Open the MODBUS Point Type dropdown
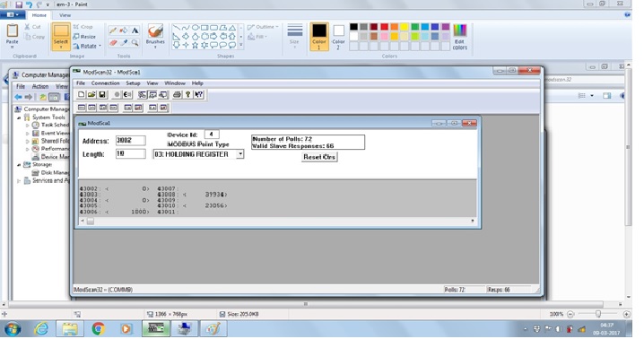The height and width of the screenshot is (339, 644). (x=240, y=154)
